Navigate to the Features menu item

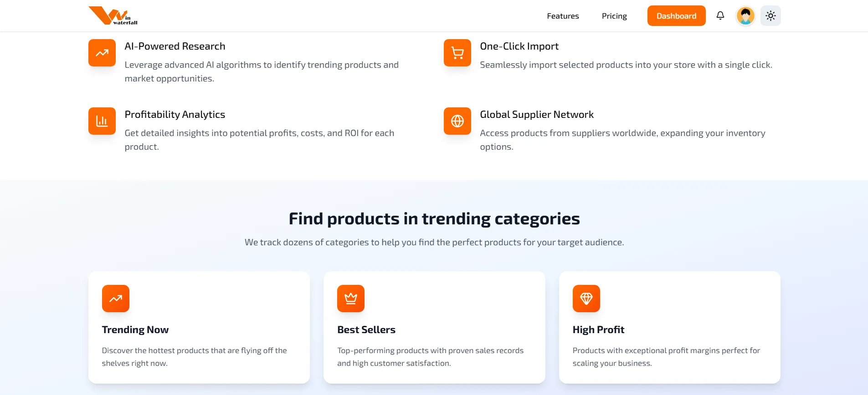point(562,15)
